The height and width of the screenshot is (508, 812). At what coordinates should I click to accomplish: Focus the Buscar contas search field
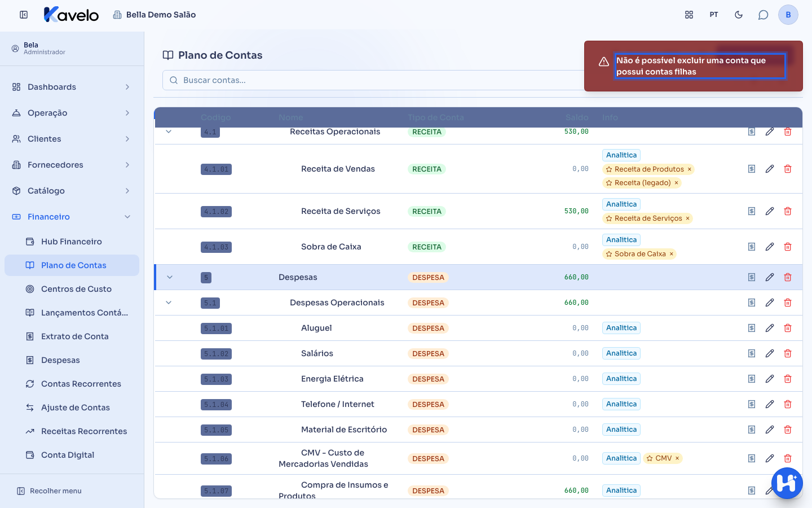click(373, 80)
